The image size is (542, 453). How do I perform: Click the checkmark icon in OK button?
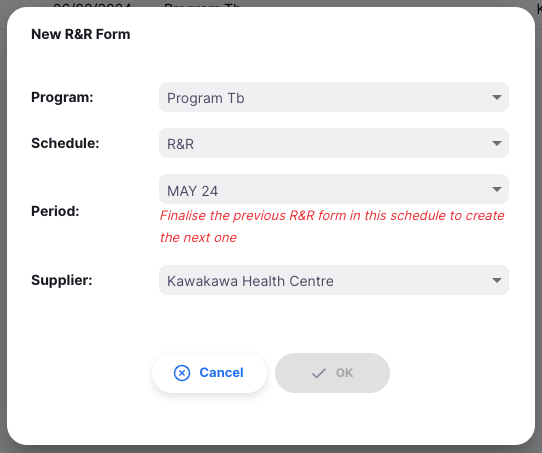point(319,373)
